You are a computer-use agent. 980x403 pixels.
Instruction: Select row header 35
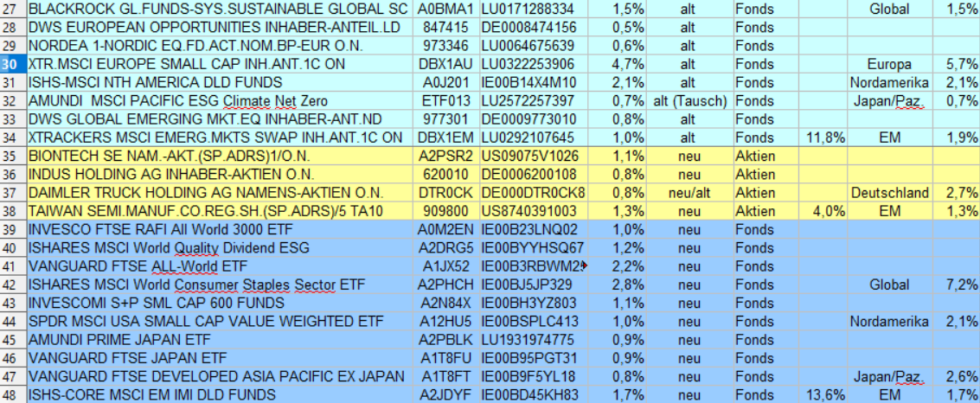(x=12, y=157)
